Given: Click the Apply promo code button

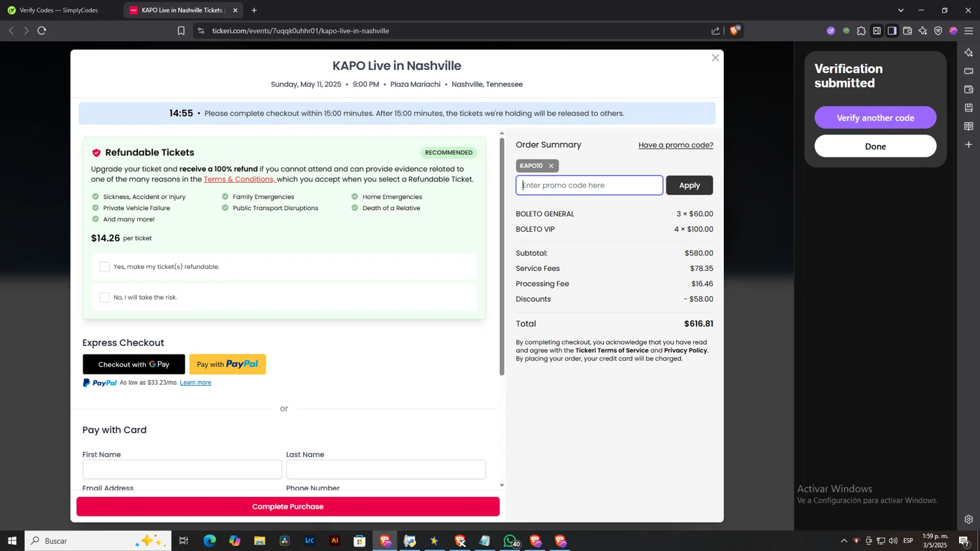Looking at the screenshot, I should 689,185.
